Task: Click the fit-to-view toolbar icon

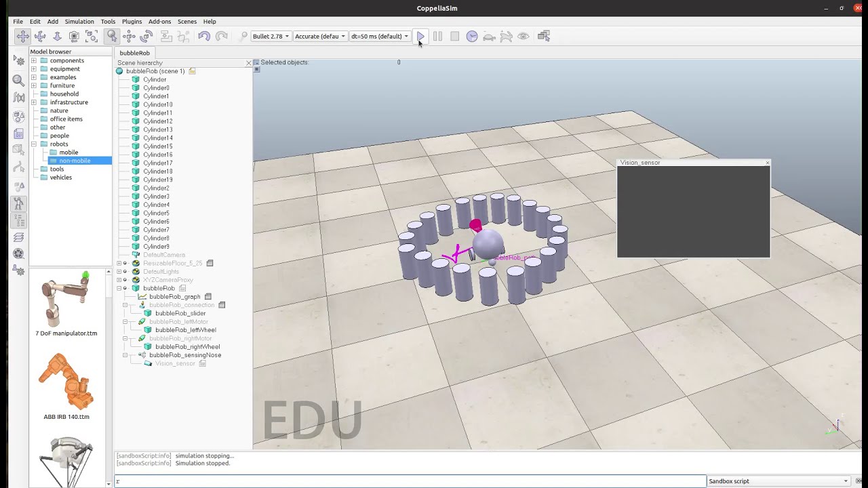Action: (x=92, y=37)
